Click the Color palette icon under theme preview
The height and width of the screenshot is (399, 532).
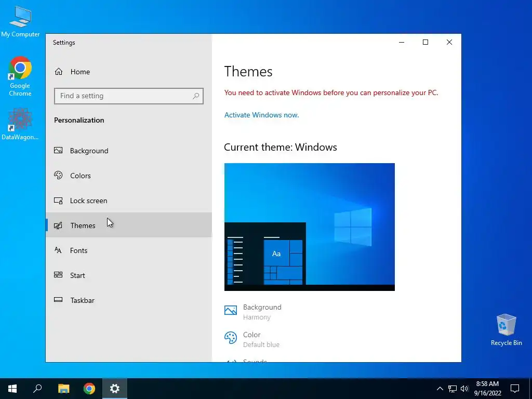[x=231, y=338]
